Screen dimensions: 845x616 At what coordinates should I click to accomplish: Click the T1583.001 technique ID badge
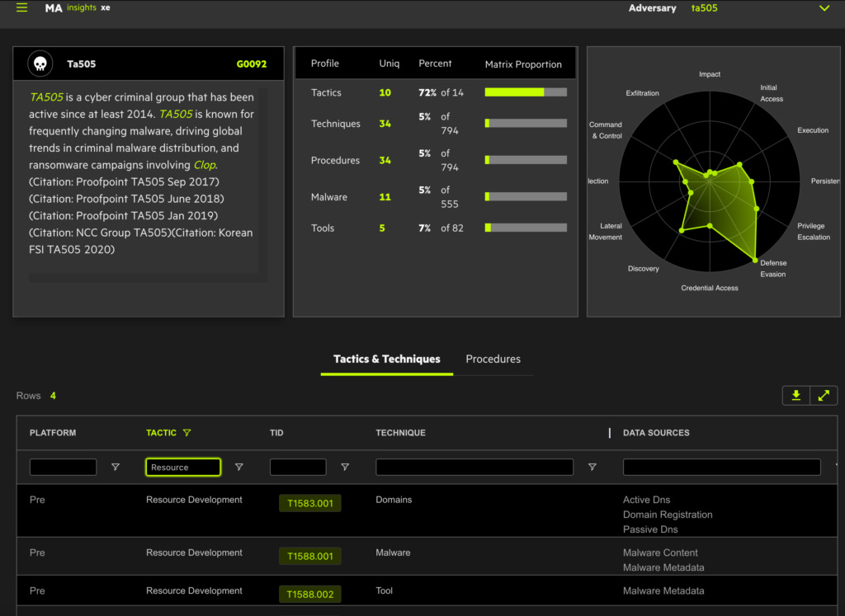tap(310, 504)
